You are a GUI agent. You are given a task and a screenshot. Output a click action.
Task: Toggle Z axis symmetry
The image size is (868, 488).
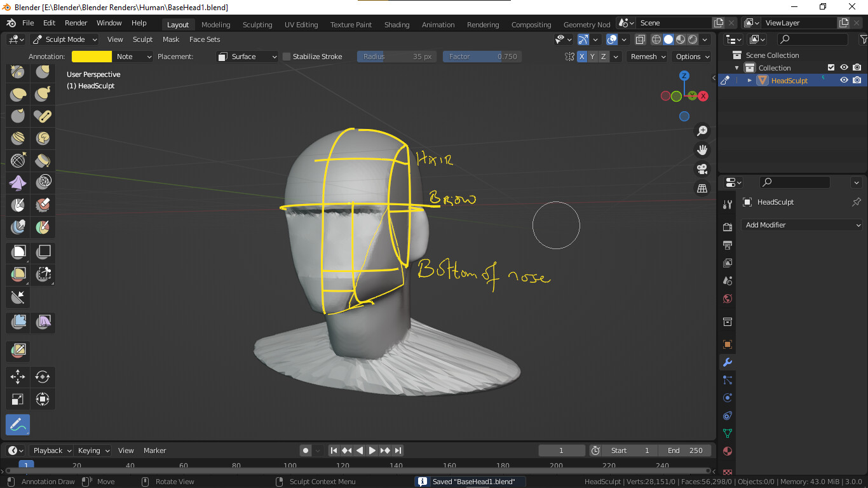pyautogui.click(x=603, y=57)
